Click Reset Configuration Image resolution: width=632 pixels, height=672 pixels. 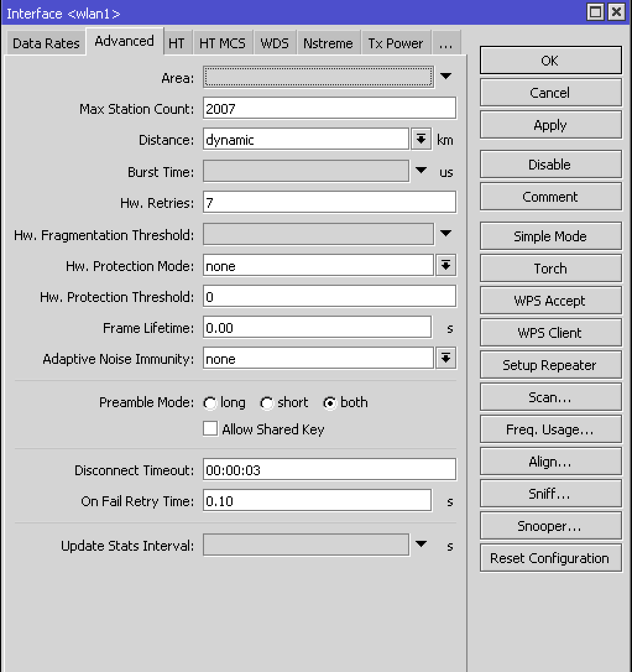(x=550, y=558)
